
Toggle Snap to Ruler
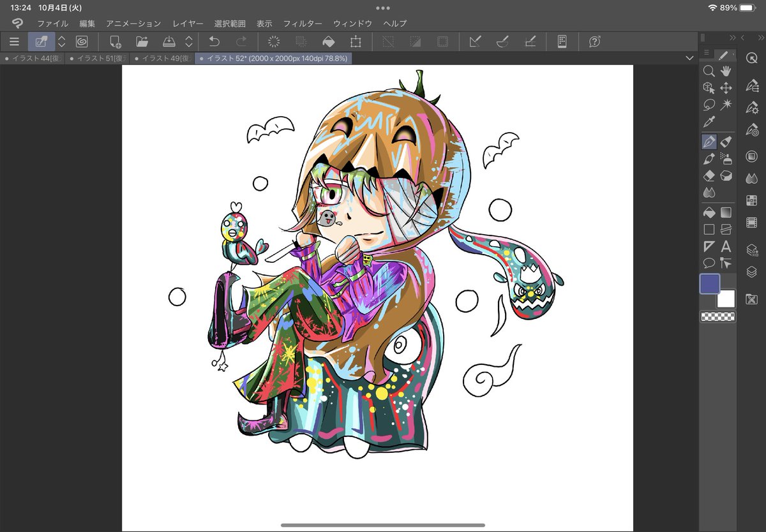click(474, 41)
